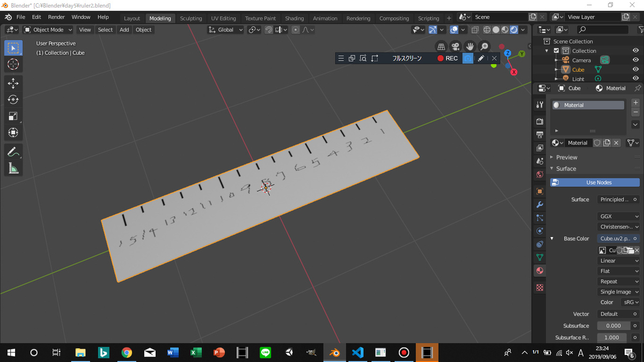The width and height of the screenshot is (644, 362).
Task: Click the magnifier zoom view icon
Action: [484, 47]
